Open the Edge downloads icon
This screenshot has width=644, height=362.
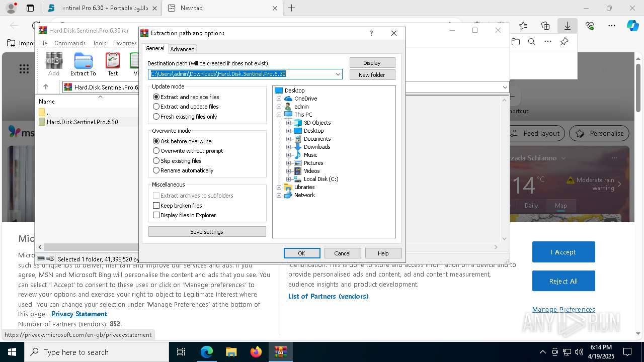[x=567, y=26]
